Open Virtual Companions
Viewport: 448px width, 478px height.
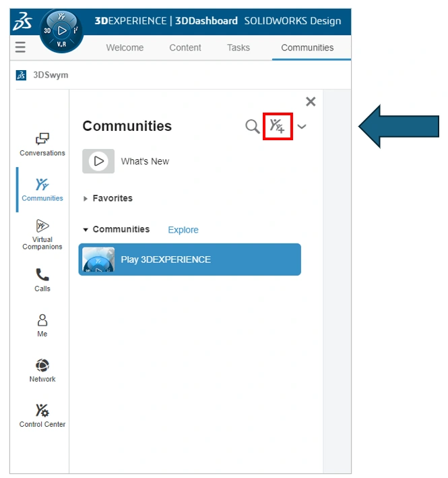coord(42,235)
